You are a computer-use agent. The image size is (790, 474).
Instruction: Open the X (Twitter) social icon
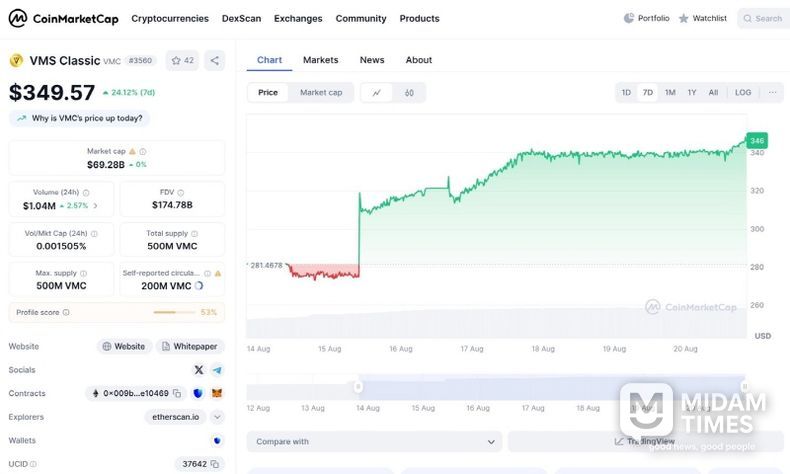(x=199, y=370)
